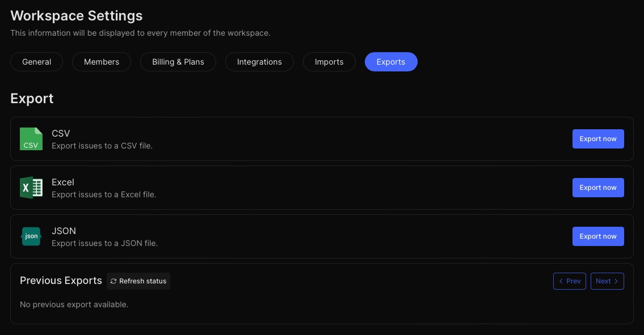
Task: Switch to the Imports tab
Action: 329,62
